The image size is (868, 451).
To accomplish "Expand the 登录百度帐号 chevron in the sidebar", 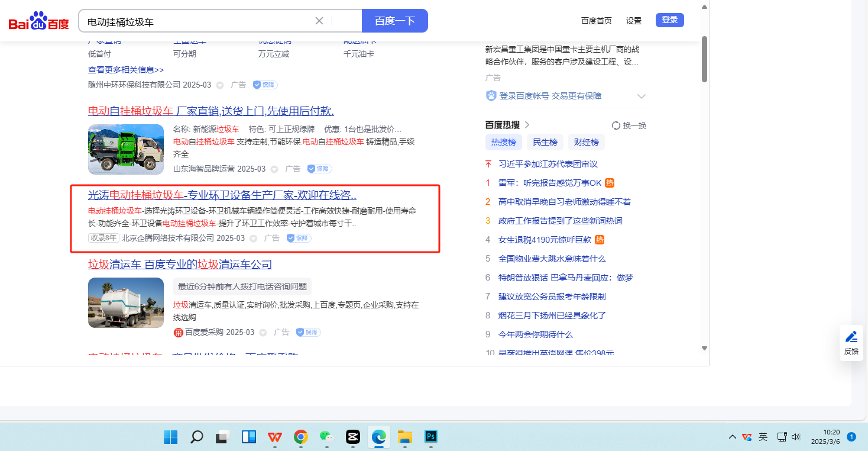I will click(x=642, y=96).
